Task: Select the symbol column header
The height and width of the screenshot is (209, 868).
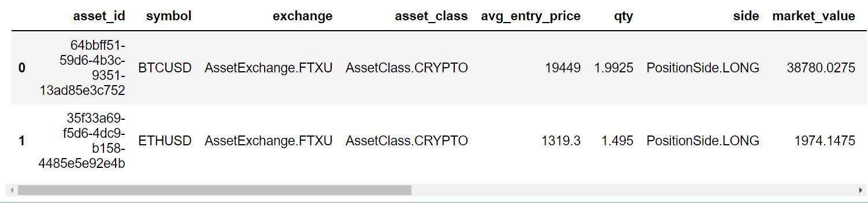Action: tap(169, 16)
